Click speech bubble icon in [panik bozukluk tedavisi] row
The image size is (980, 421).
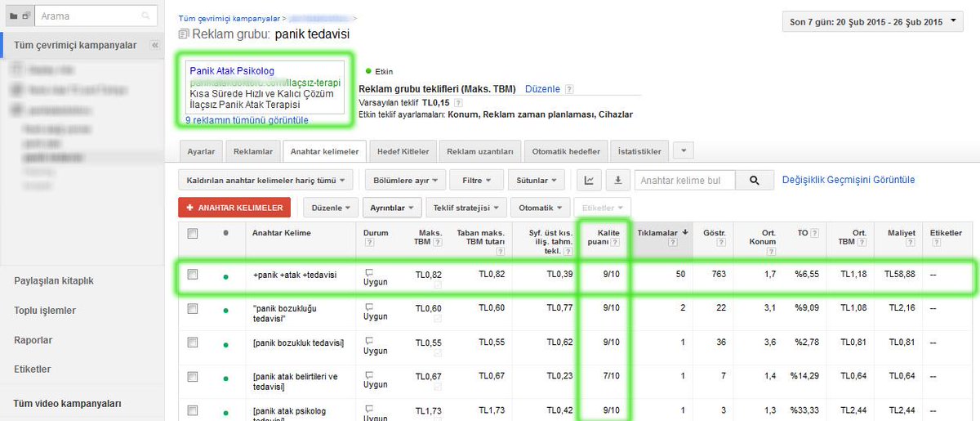pyautogui.click(x=368, y=339)
